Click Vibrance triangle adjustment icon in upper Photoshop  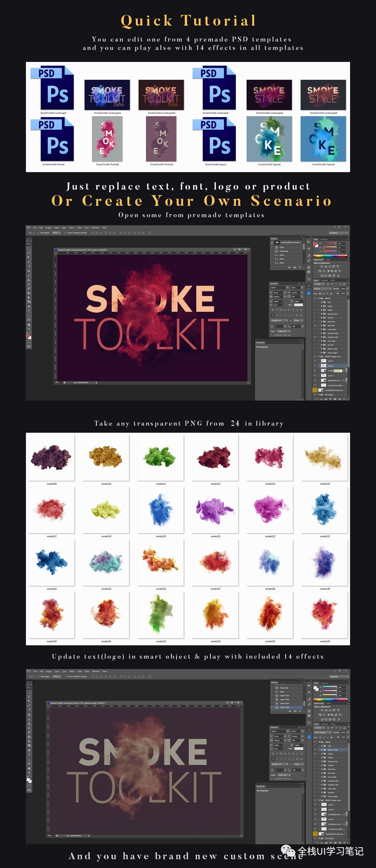click(x=338, y=266)
